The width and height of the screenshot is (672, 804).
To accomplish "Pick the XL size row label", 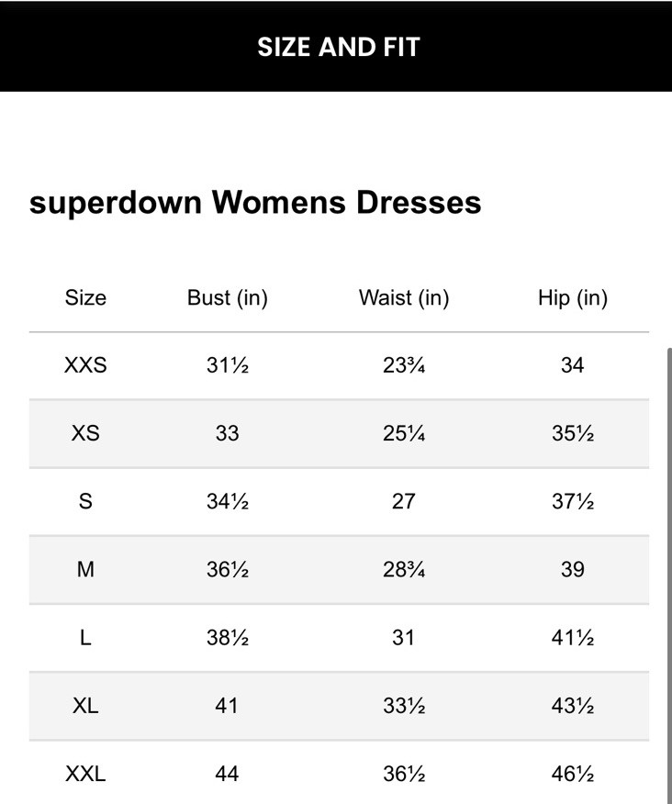I will (85, 706).
